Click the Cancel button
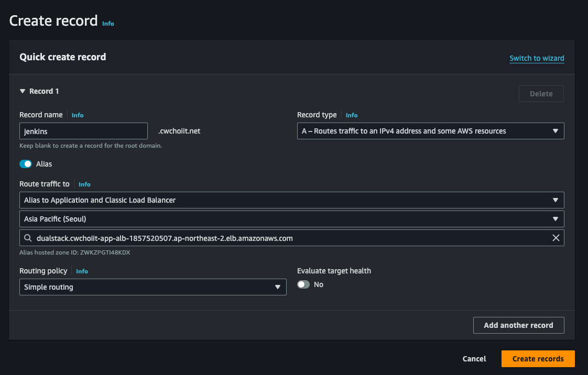Viewport: 588px width, 375px height. [474, 359]
